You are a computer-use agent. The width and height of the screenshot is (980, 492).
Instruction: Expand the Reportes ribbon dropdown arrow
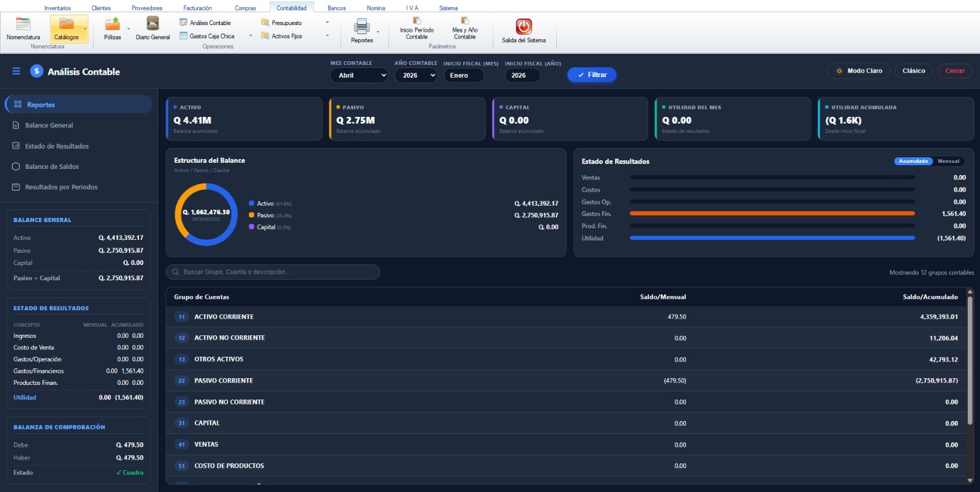click(378, 32)
